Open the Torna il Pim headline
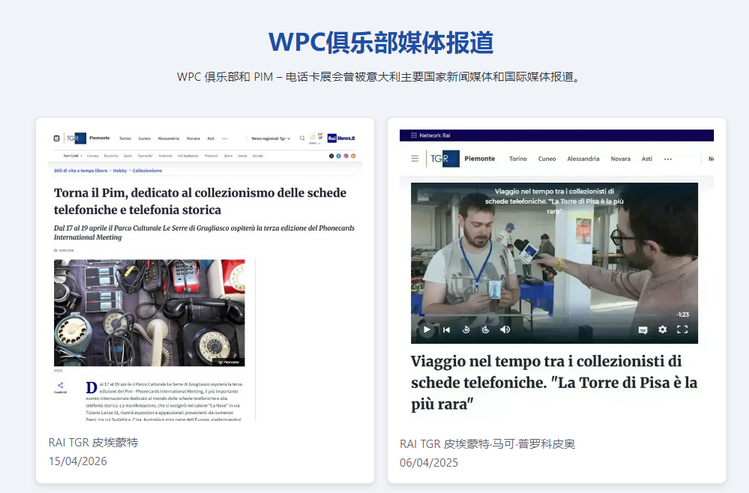The image size is (749, 493). (x=200, y=201)
